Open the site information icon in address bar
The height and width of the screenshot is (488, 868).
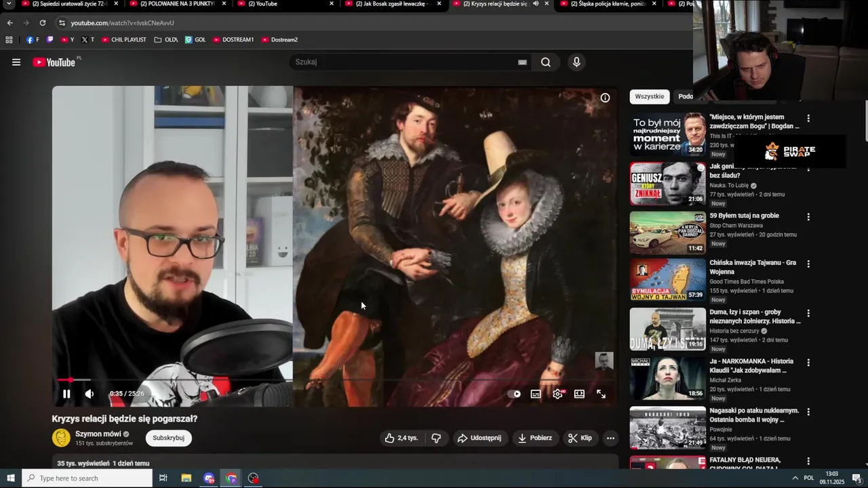click(62, 23)
